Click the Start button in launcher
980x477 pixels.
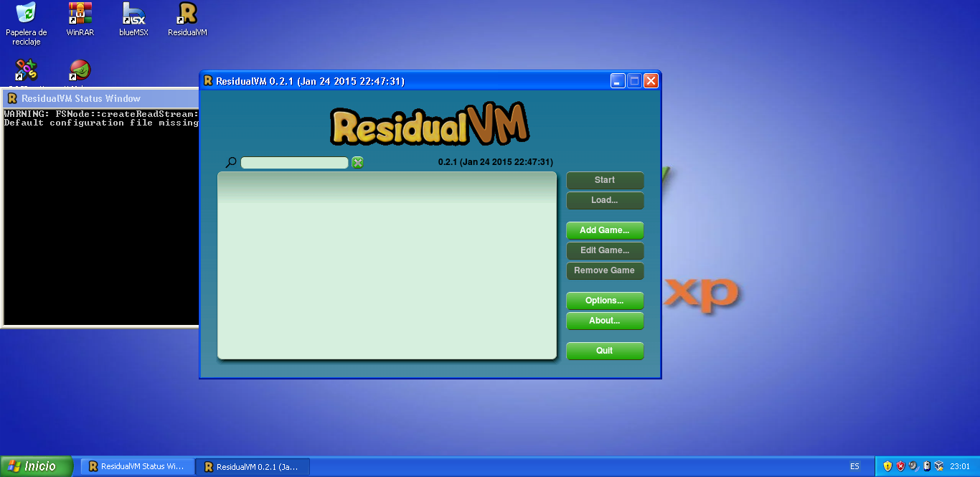[x=605, y=180]
